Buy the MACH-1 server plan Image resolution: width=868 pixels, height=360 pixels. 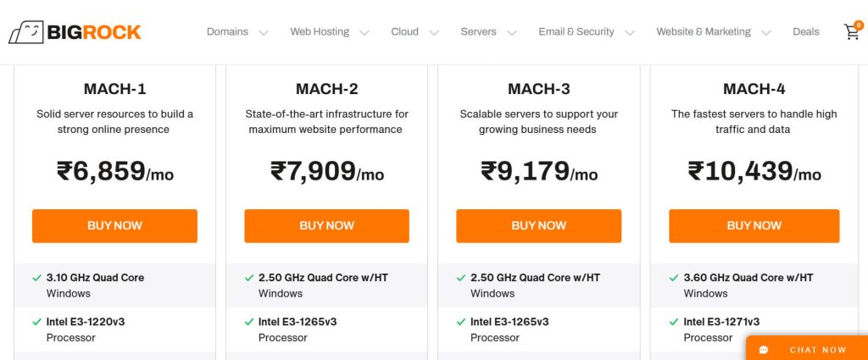(114, 226)
